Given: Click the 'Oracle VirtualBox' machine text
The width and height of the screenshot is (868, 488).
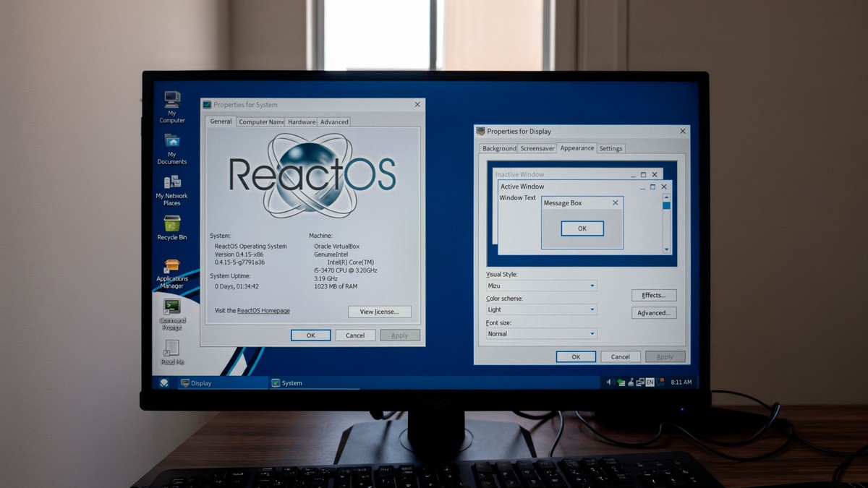Looking at the screenshot, I should tap(336, 246).
